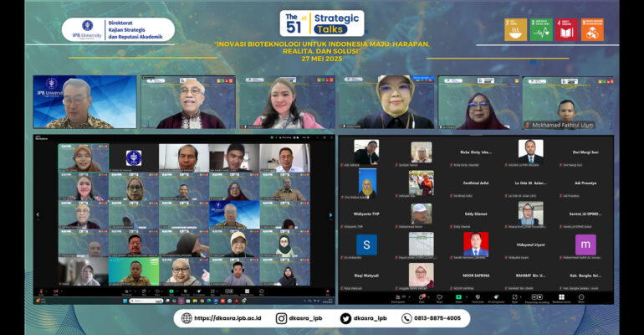This screenshot has width=644, height=335.
Task: Select Dwi Margi Suci participant tile
Action: click(585, 153)
